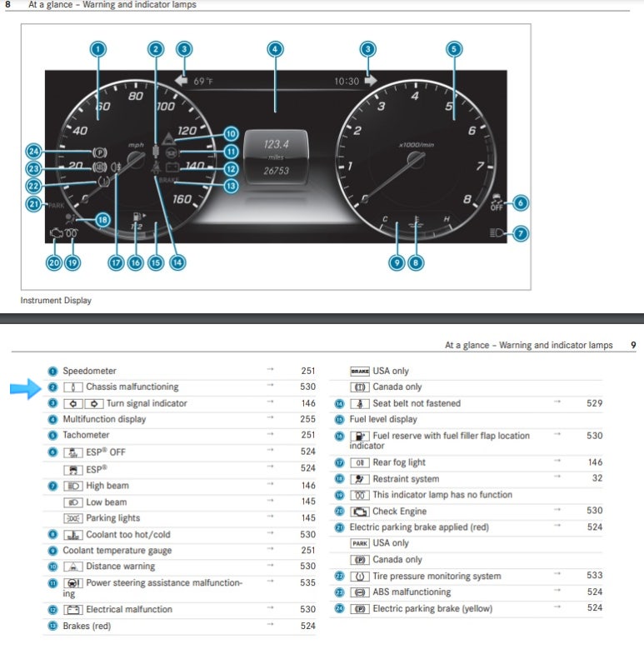
Task: Click the Check Engine legend icon
Action: tap(360, 512)
